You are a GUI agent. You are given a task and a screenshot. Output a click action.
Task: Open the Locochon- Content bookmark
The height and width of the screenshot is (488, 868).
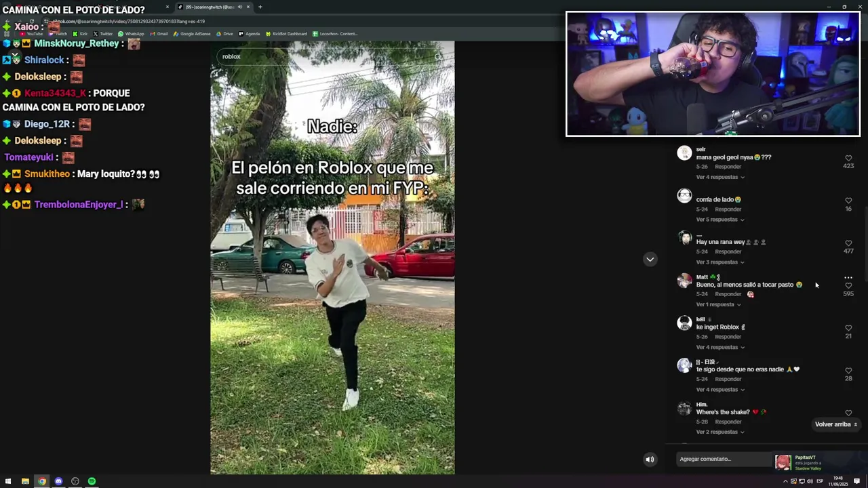pyautogui.click(x=335, y=34)
